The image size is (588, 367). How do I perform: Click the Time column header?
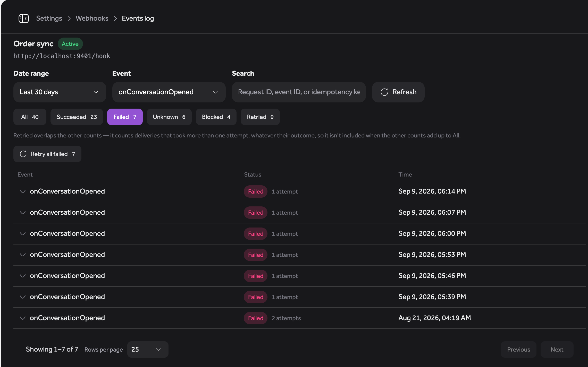[405, 174]
